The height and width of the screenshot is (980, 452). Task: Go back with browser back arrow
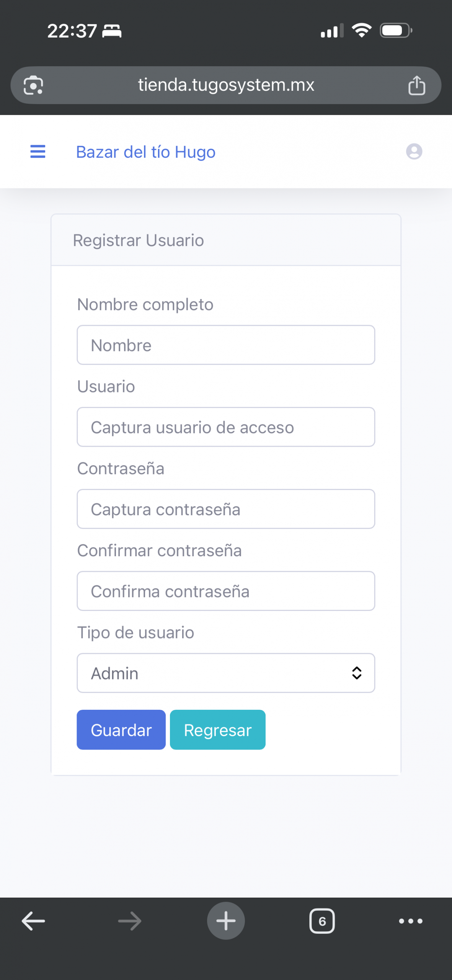(x=33, y=921)
